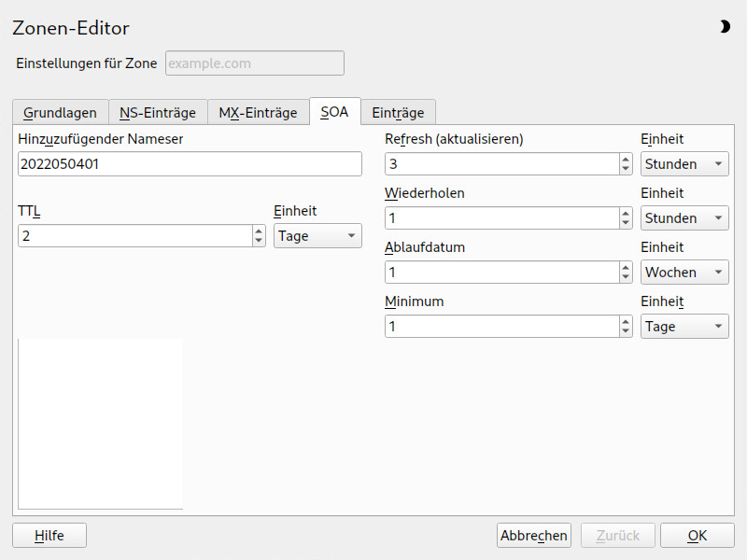Screen dimensions: 747x560
Task: Open the TTL Einheit dropdown showing Tage
Action: click(x=317, y=236)
